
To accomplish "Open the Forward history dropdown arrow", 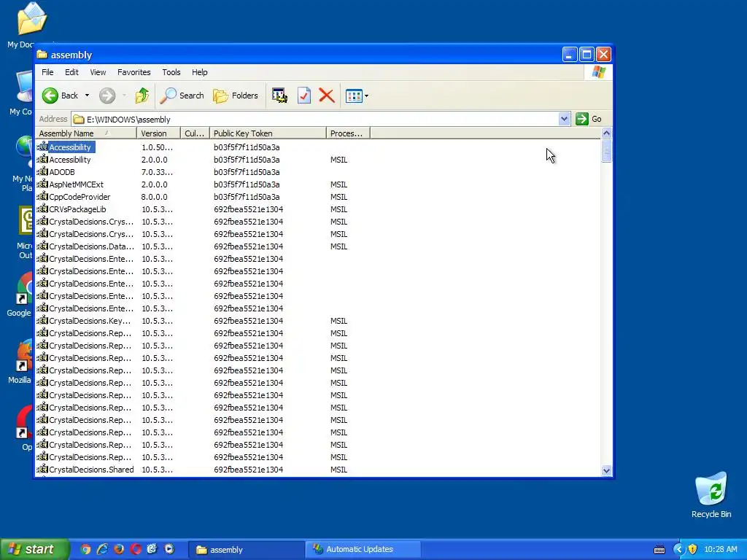I will pyautogui.click(x=124, y=96).
